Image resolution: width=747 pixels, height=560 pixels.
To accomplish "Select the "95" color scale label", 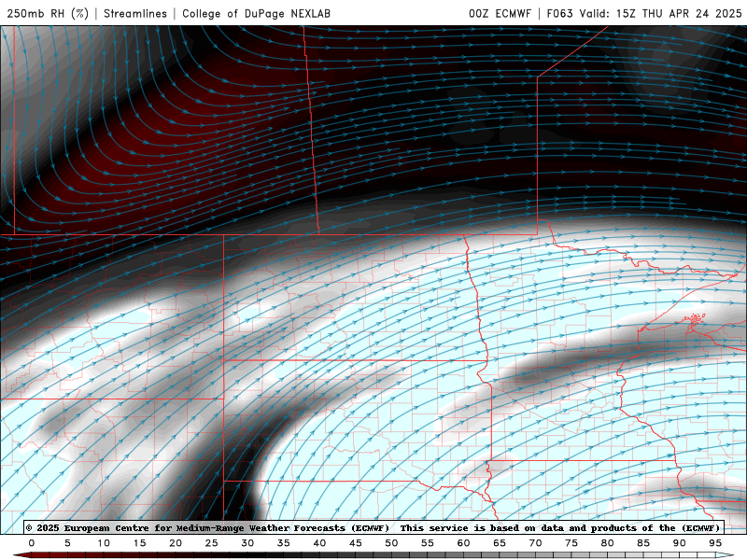I will pyautogui.click(x=715, y=543).
